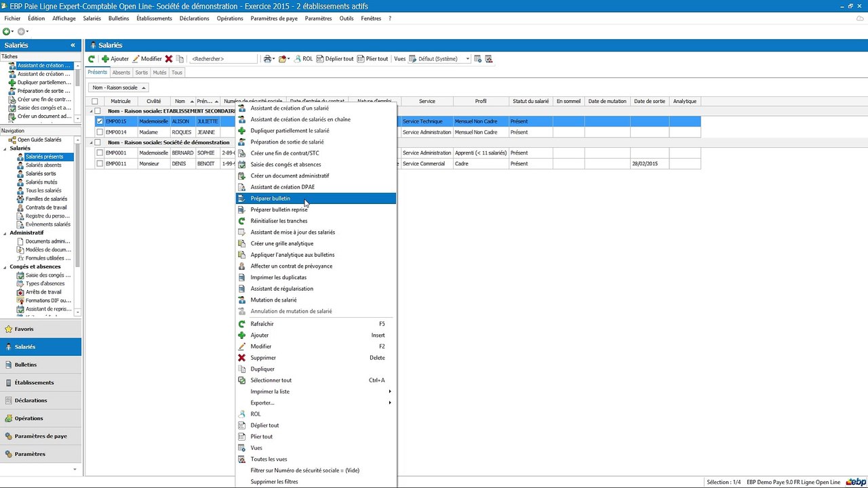Click the Modifier button in the toolbar
Image resolution: width=868 pixels, height=488 pixels.
tap(147, 59)
